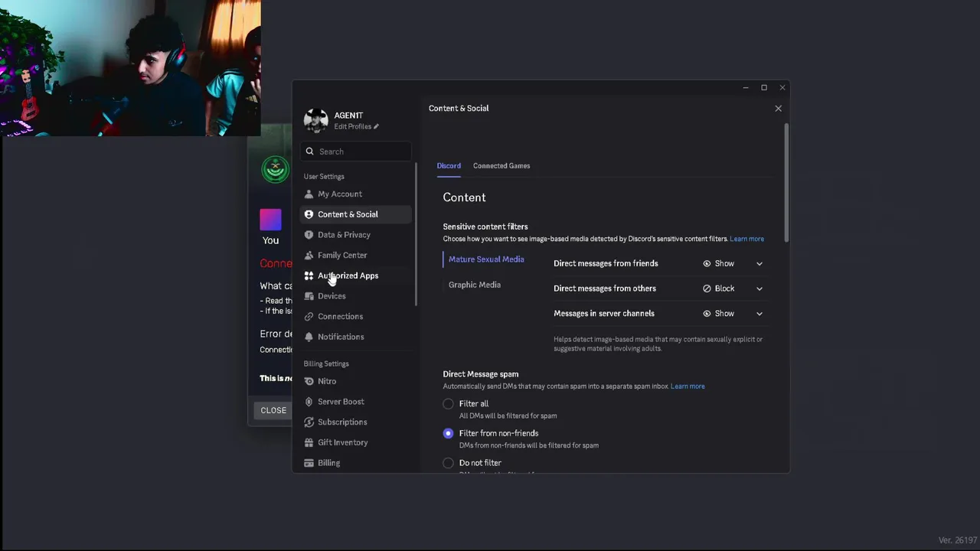This screenshot has width=980, height=551.
Task: Open My Account settings
Action: (x=355, y=194)
